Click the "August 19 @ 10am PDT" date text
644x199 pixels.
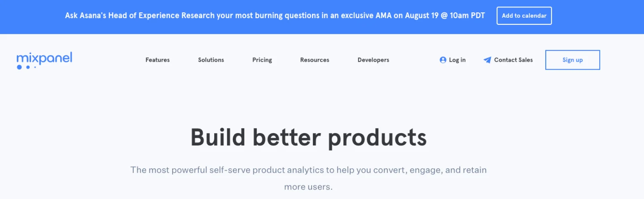pos(445,16)
